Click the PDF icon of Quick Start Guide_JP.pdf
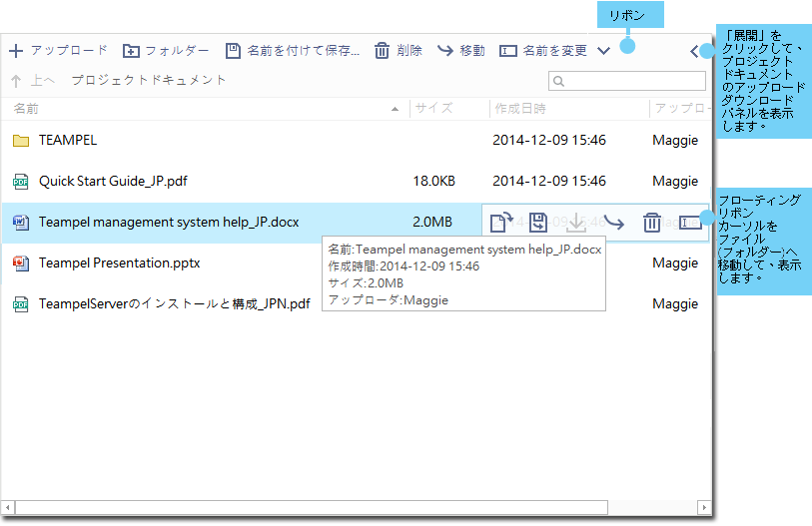 (x=21, y=182)
